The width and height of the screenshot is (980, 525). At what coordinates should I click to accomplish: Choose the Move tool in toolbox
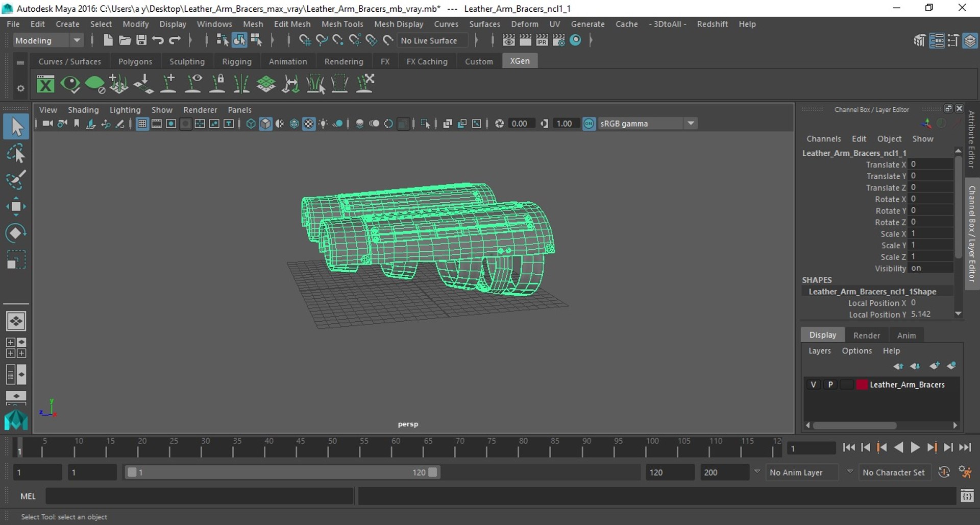(x=16, y=206)
